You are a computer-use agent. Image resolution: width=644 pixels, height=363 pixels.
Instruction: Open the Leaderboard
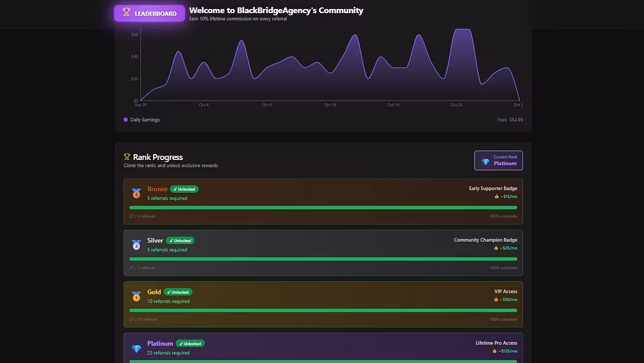pos(150,13)
